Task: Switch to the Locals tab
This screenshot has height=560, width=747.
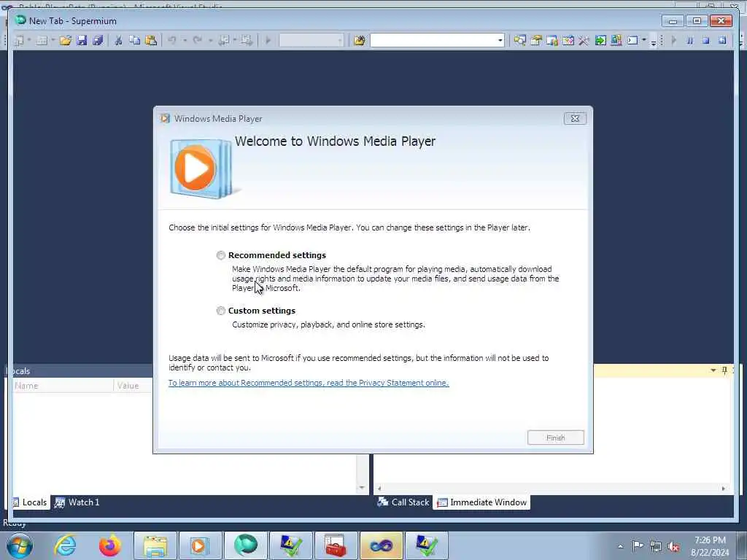Action: pyautogui.click(x=30, y=502)
